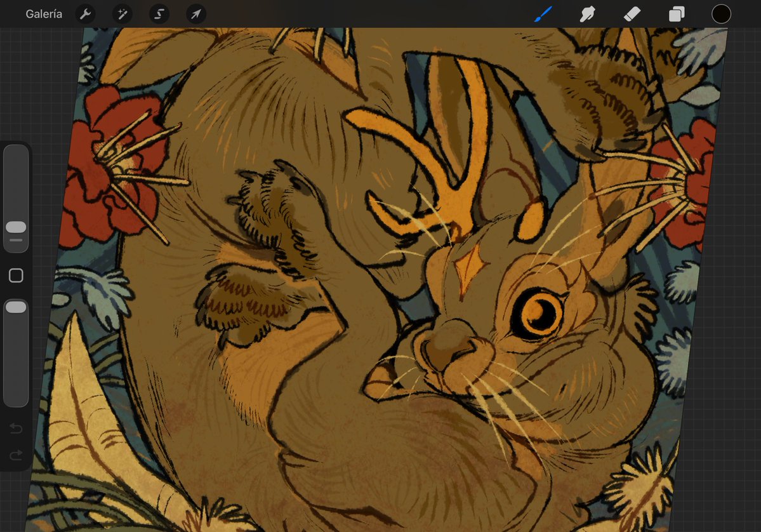Image resolution: width=761 pixels, height=532 pixels.
Task: Select the Eraser tool
Action: (632, 14)
